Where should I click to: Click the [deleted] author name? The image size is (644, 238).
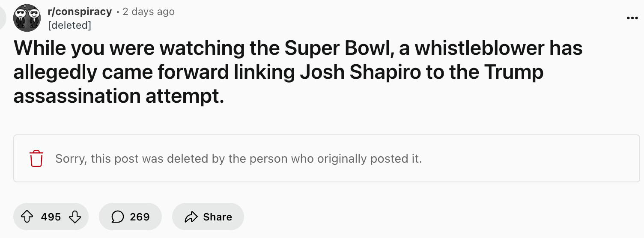tap(69, 25)
